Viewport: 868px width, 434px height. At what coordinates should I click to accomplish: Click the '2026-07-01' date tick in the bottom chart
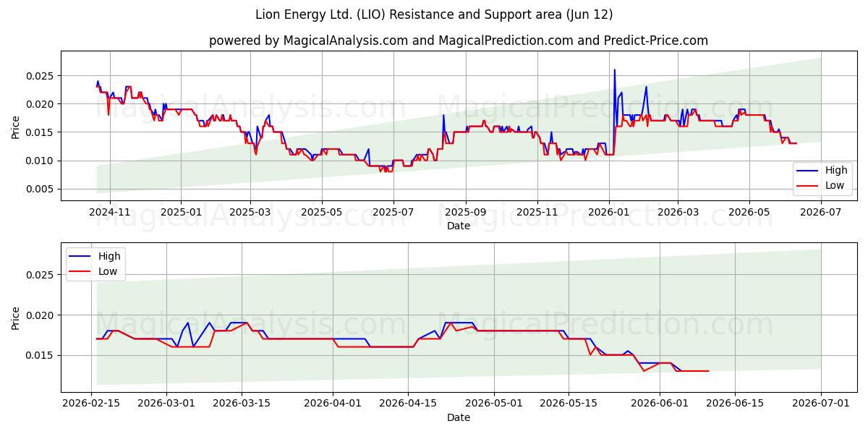pos(822,404)
